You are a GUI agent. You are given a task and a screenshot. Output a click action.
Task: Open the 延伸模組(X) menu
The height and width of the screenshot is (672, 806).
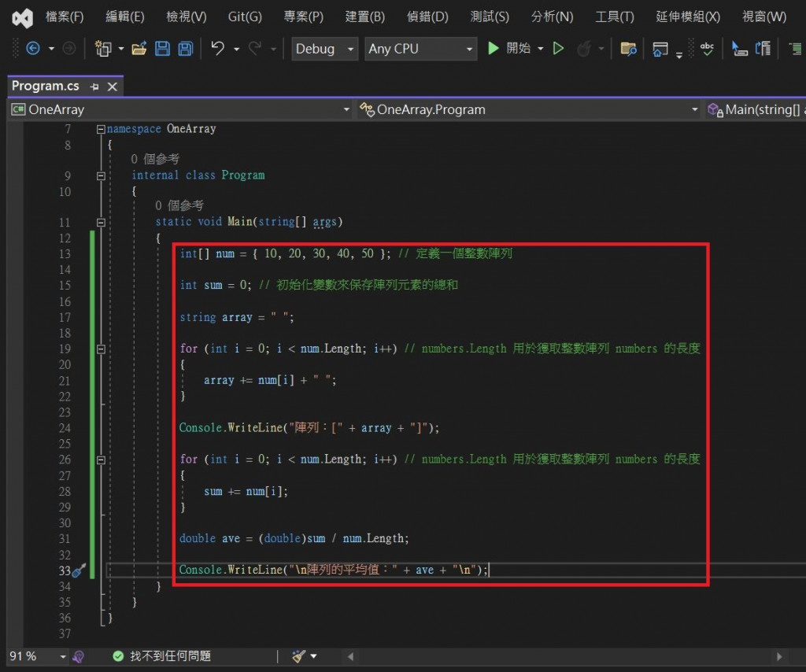688,17
